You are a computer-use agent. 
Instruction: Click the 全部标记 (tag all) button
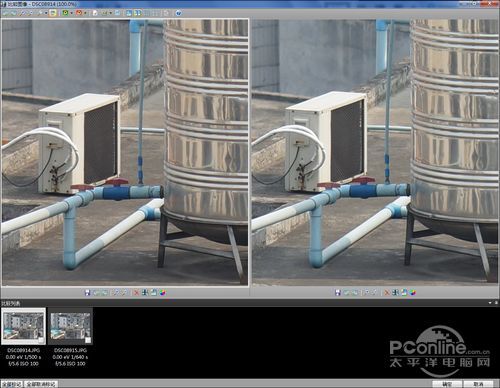pos(11,384)
